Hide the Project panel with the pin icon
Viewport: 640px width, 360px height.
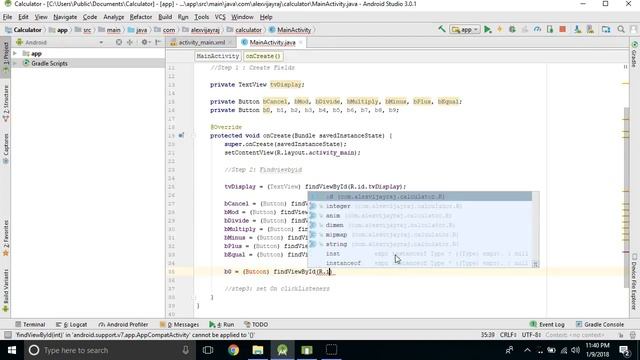point(158,42)
